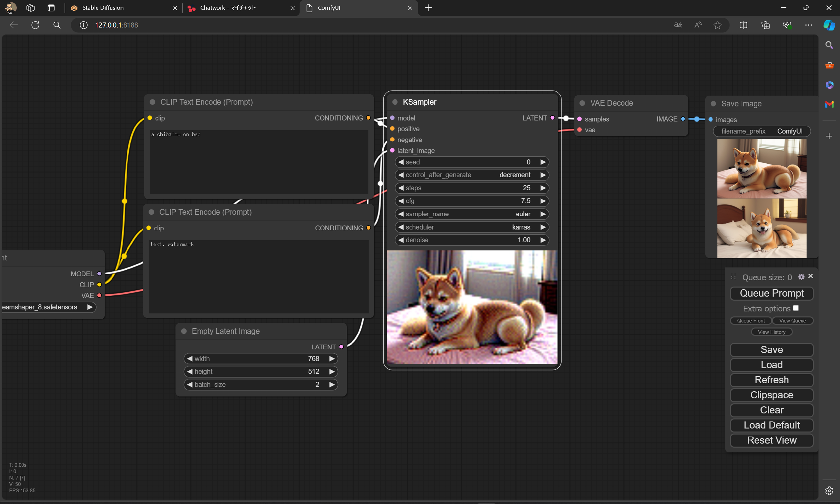This screenshot has width=840, height=504.
Task: Open ComfyUI settings via bottom-right gear
Action: [x=830, y=490]
